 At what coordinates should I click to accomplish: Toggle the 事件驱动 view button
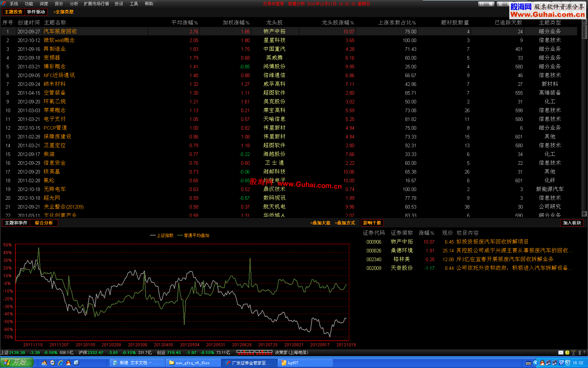coord(36,12)
